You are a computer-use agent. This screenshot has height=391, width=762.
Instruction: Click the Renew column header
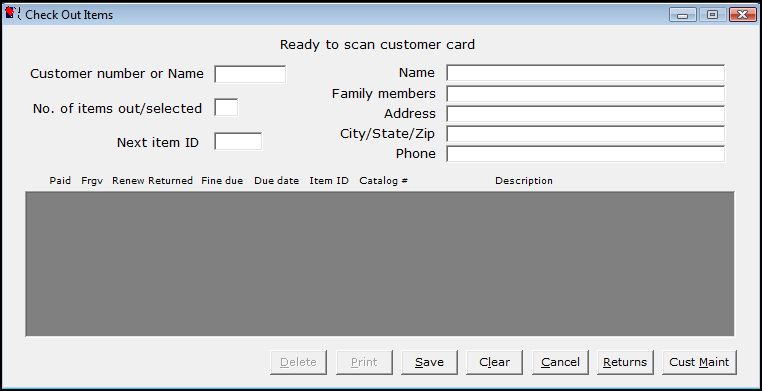coord(128,181)
